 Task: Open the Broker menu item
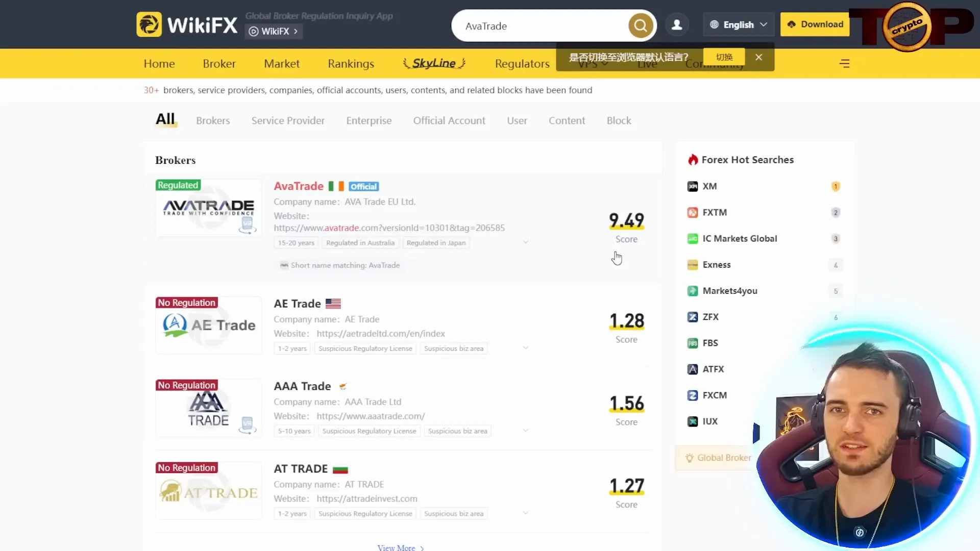point(219,64)
